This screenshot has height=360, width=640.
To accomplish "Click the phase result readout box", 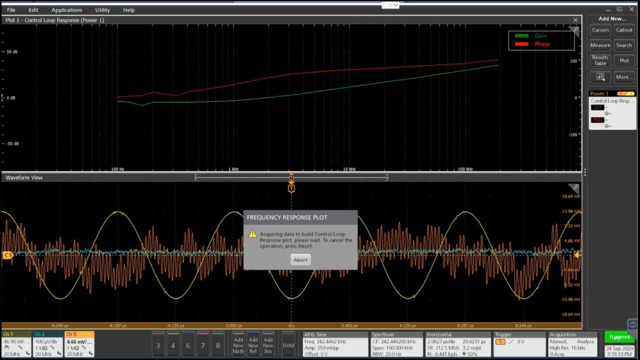I will coord(598,120).
